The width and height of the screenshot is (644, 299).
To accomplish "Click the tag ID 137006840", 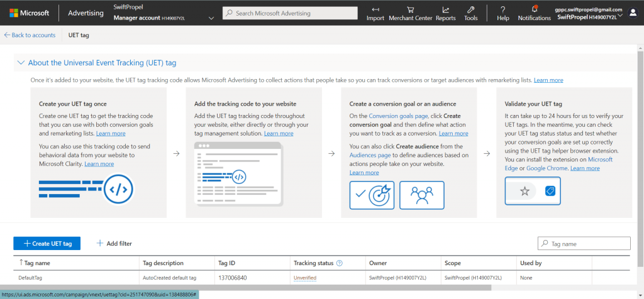I will (x=233, y=278).
